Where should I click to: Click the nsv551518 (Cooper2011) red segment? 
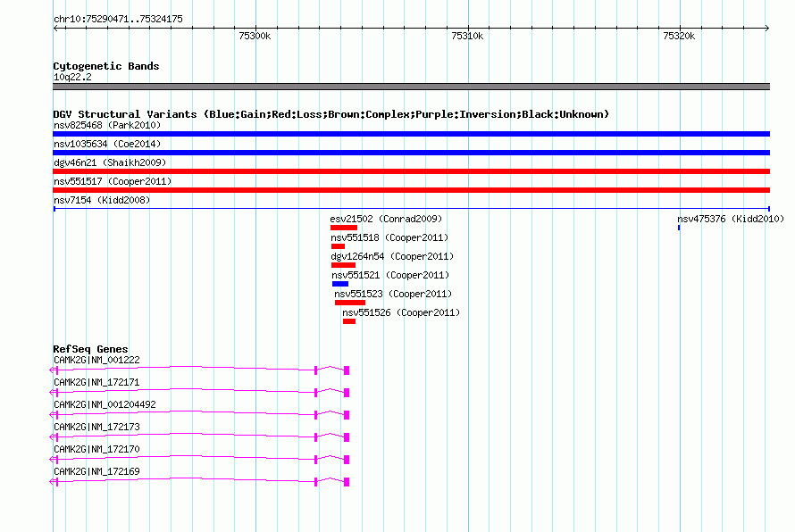pyautogui.click(x=338, y=246)
